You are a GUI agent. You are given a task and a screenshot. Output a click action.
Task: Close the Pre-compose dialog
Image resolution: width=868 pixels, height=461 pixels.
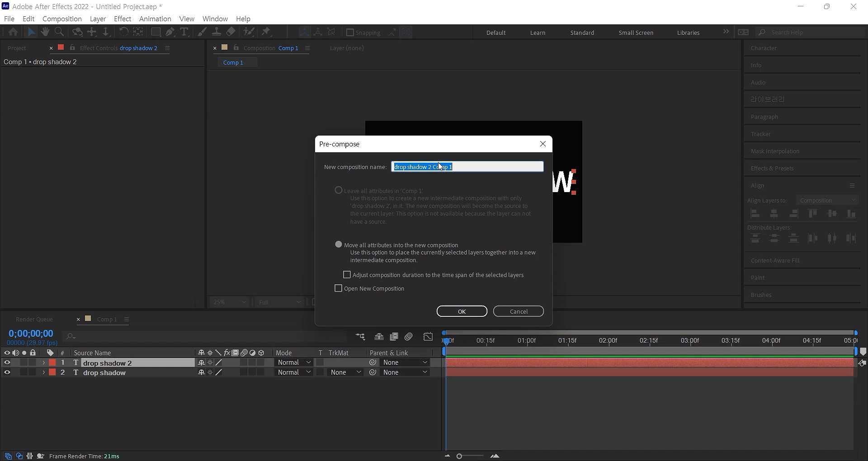(543, 144)
